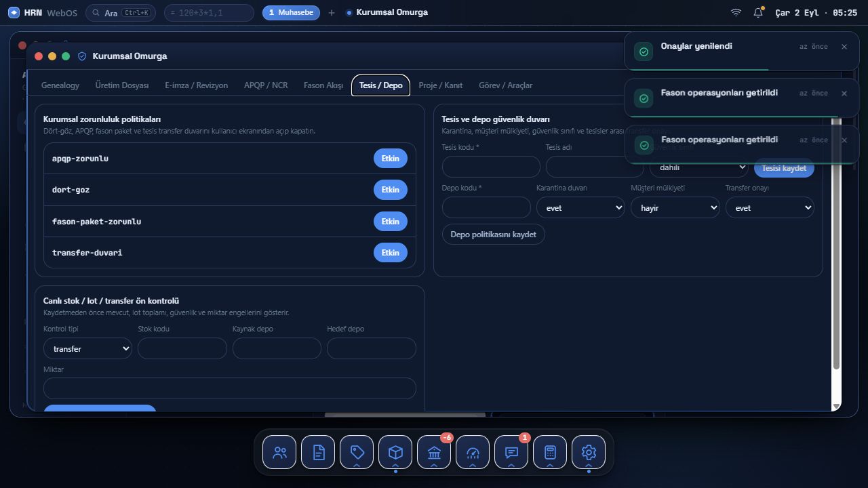Click the Kurumsal Omurga taskbar item
Viewport: 868px width, 488px height.
click(387, 12)
